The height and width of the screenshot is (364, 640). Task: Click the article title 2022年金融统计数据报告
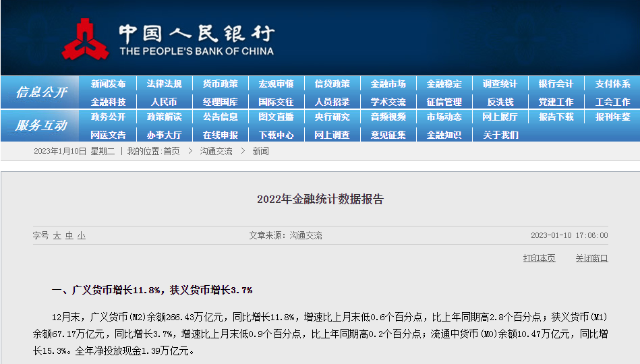click(320, 199)
